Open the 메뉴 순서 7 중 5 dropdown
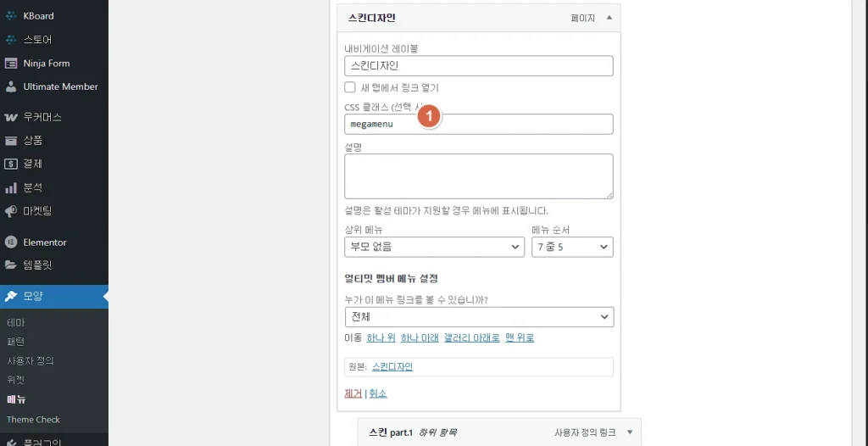 [572, 247]
